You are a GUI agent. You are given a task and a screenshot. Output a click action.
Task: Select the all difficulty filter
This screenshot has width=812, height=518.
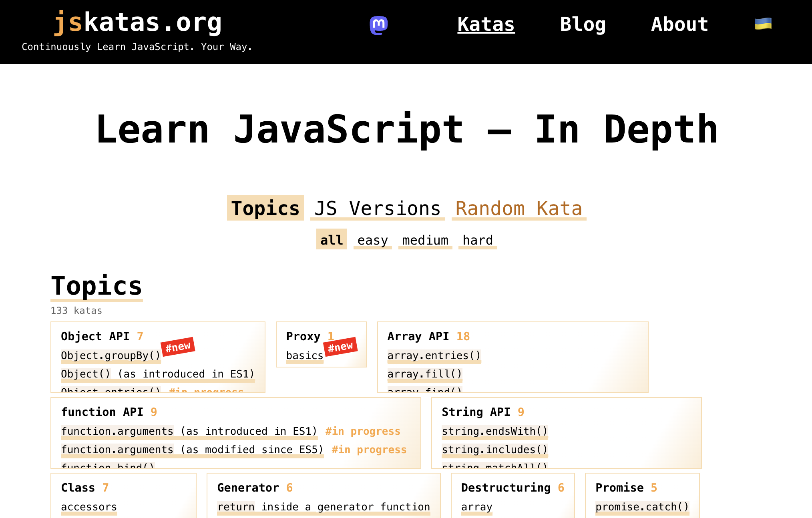point(332,239)
